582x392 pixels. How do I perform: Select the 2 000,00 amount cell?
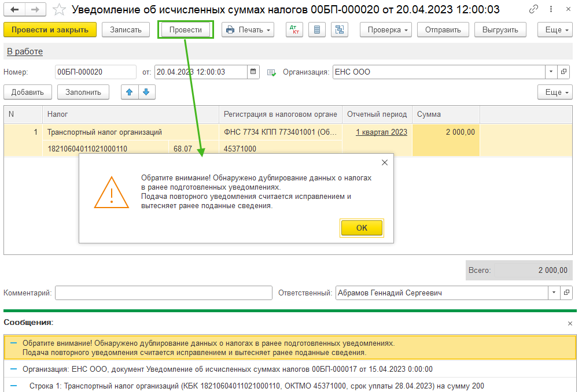click(446, 140)
